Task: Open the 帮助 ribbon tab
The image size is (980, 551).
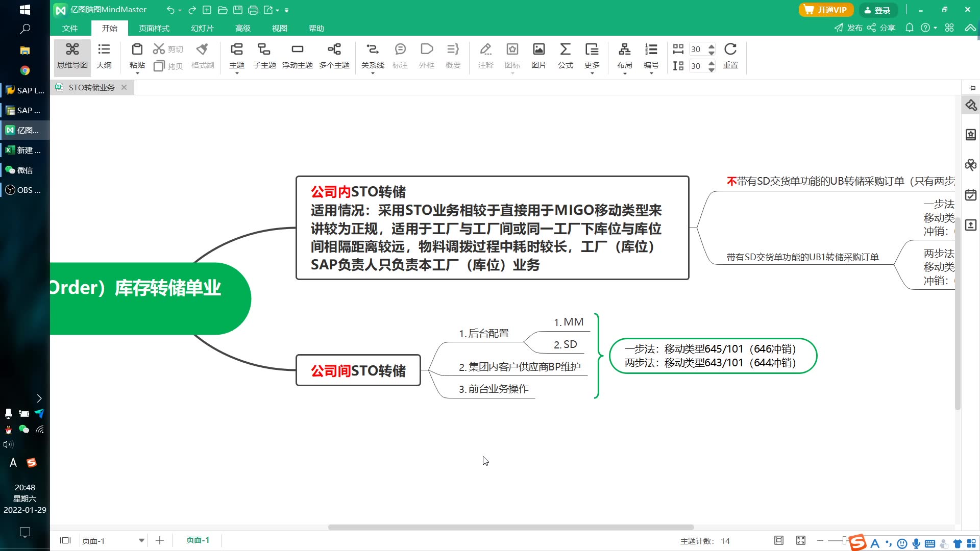Action: 316,28
